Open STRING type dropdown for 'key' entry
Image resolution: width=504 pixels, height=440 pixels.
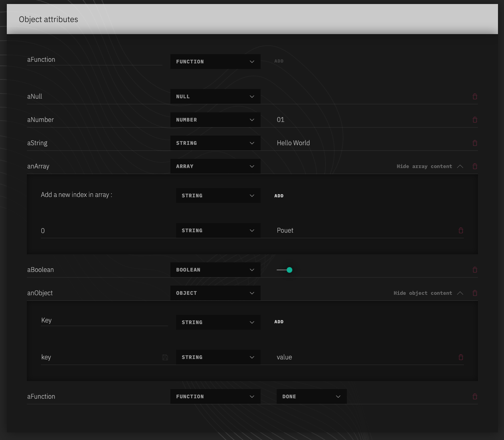coord(218,357)
